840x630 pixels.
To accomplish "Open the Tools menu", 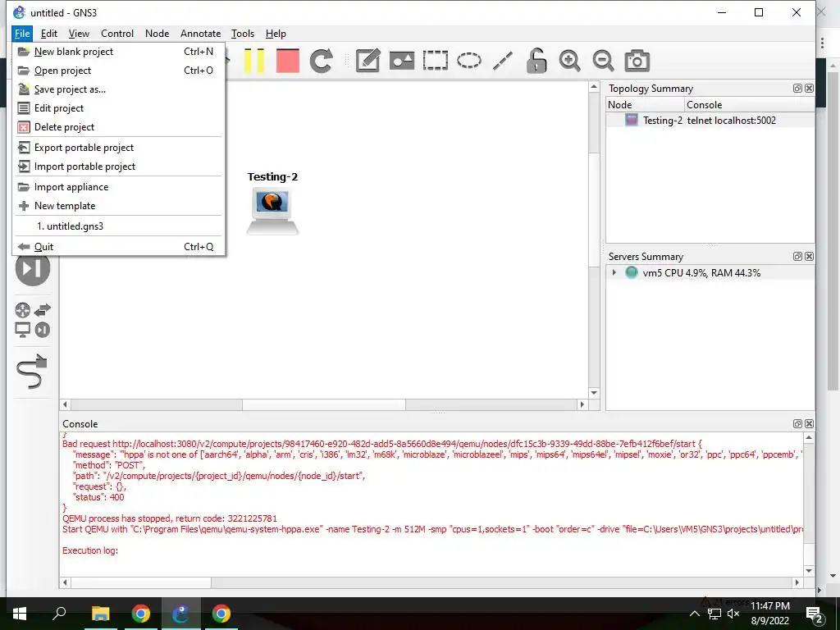I will 243,33.
